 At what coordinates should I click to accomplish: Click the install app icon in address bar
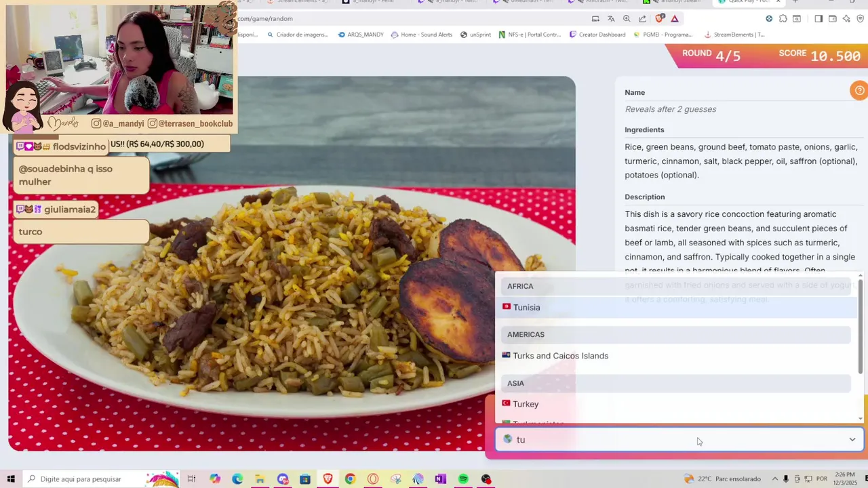595,19
